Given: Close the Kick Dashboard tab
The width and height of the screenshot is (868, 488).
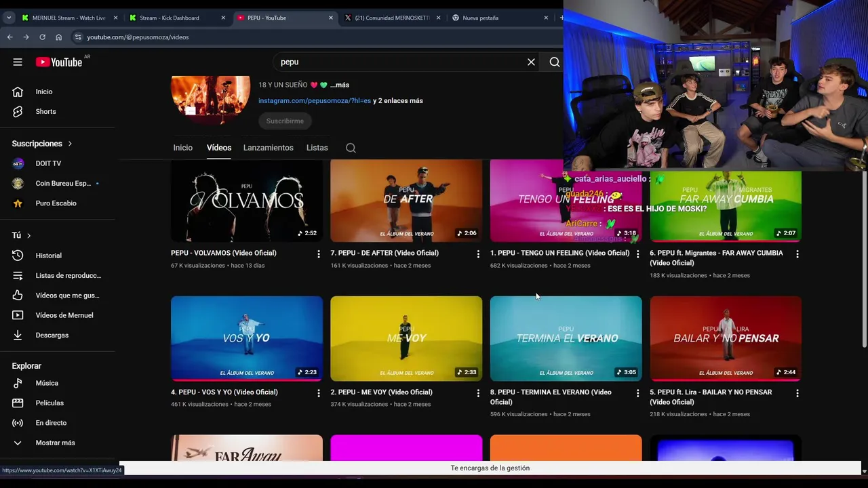Looking at the screenshot, I should coord(223,18).
